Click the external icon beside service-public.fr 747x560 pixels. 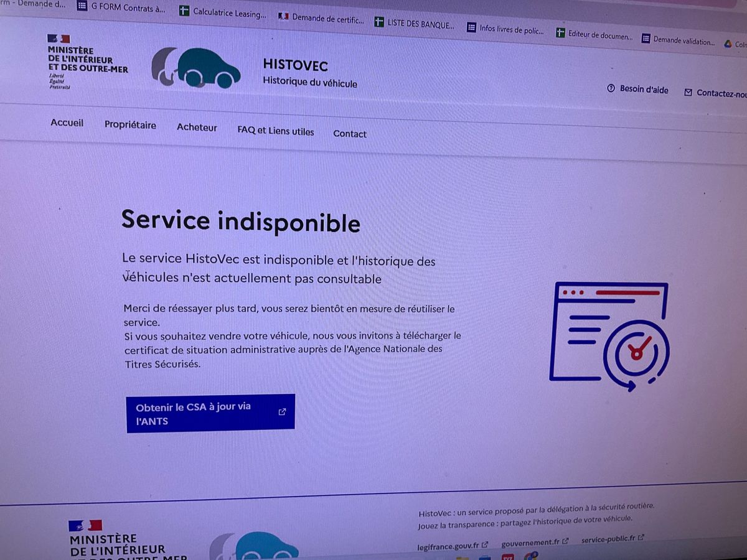(x=641, y=538)
